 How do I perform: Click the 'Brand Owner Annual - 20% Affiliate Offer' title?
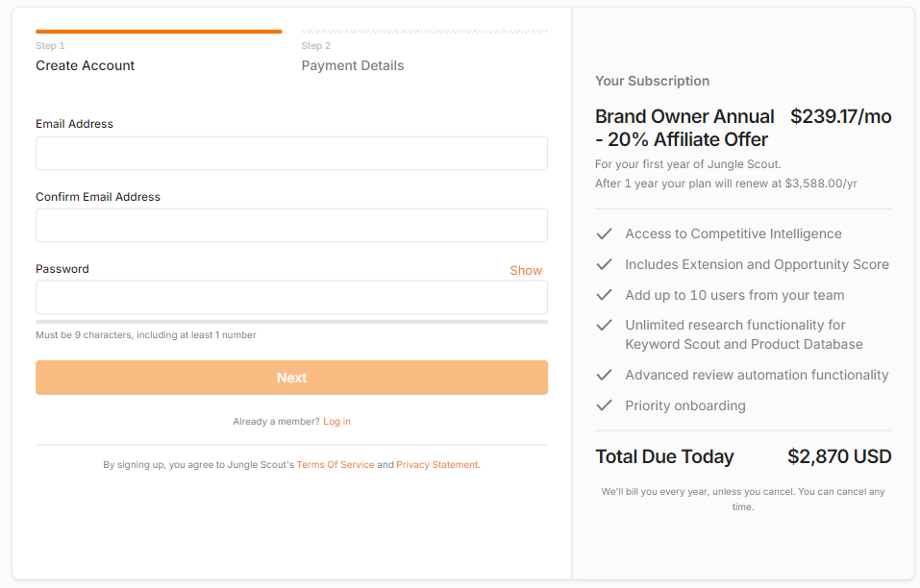(684, 128)
